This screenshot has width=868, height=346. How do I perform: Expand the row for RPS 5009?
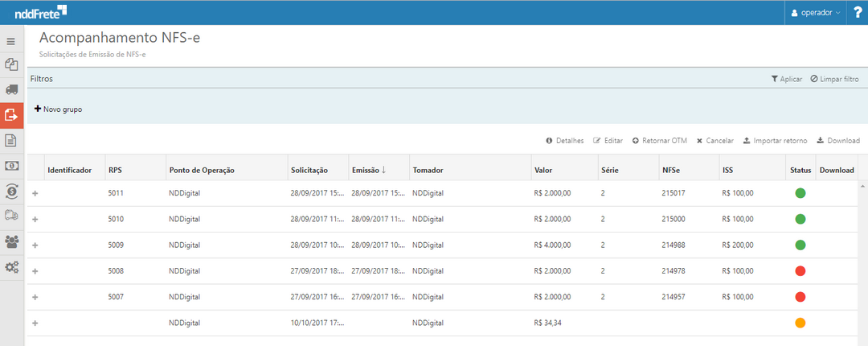click(35, 245)
